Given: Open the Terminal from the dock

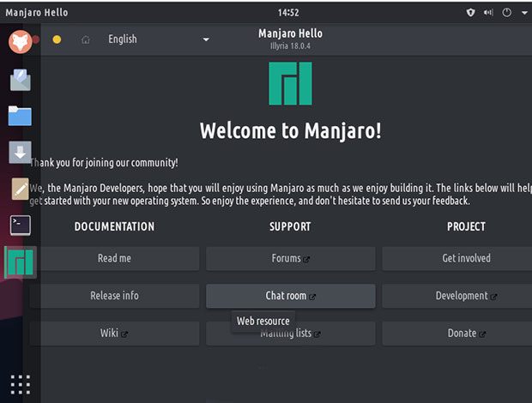Looking at the screenshot, I should (21, 226).
